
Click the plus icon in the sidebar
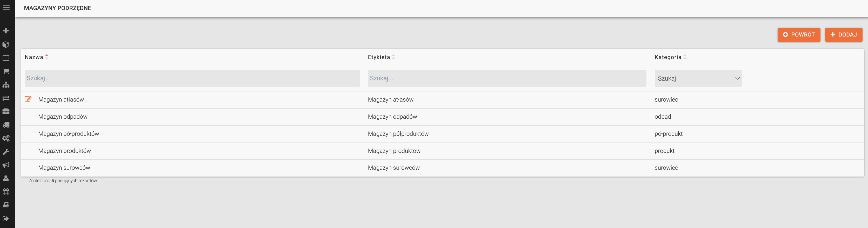pos(6,31)
